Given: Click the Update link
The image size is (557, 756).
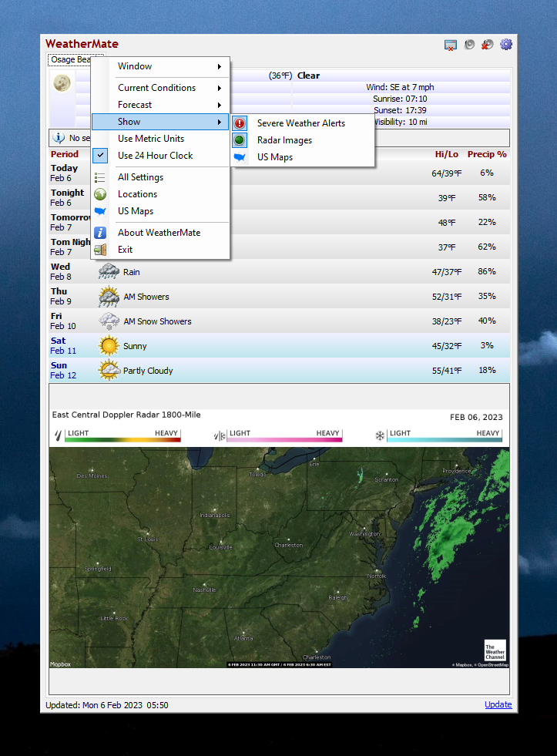Looking at the screenshot, I should [498, 704].
